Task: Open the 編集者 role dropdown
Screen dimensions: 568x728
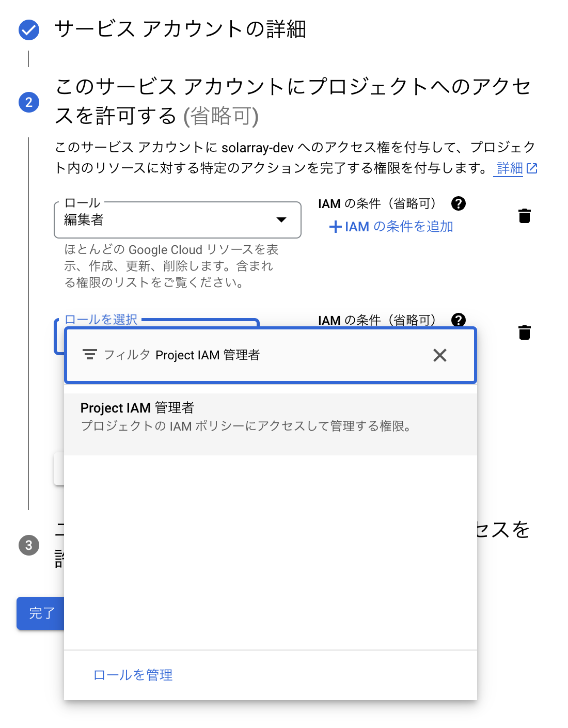Action: (x=170, y=220)
